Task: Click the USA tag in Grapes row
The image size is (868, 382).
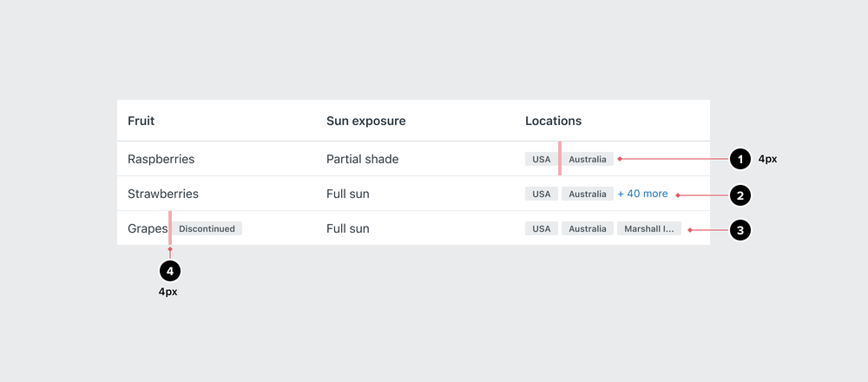Action: point(541,229)
